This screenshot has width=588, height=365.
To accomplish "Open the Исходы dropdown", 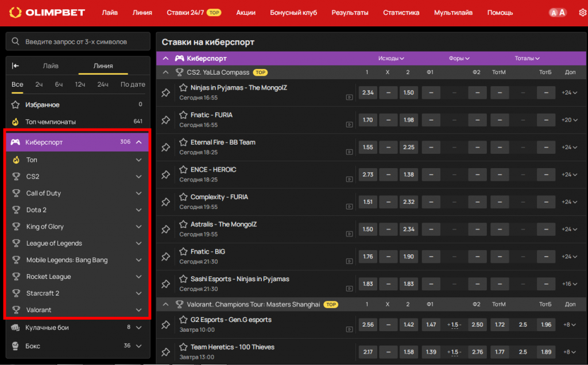I will point(391,59).
